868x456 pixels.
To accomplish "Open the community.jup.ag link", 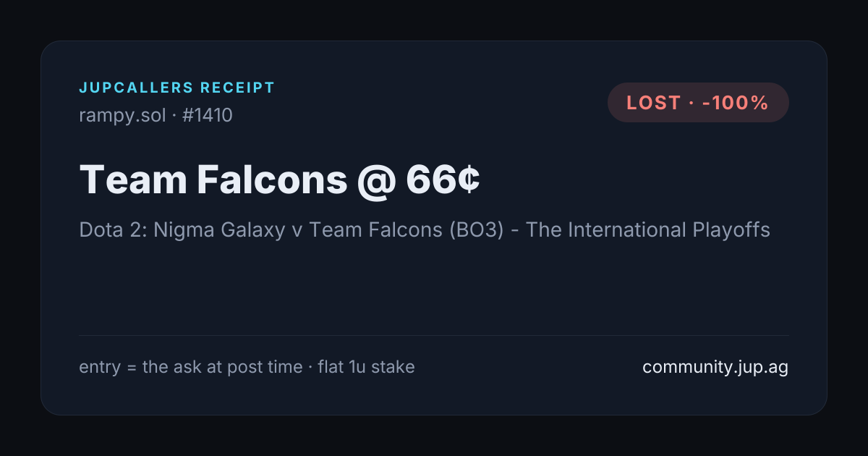I will pos(715,367).
